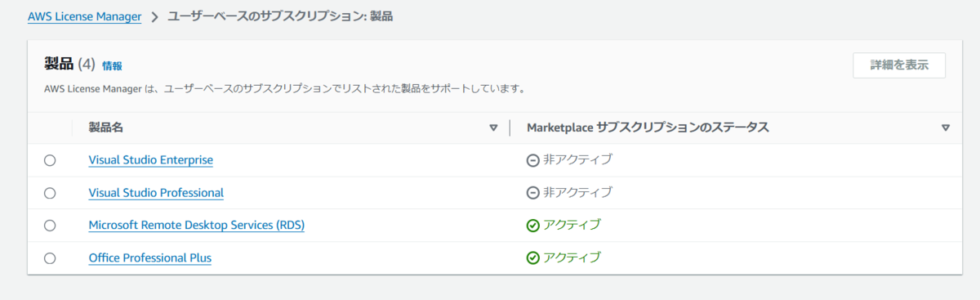Open Microsoft Remote Desktop Services (RDS) link
This screenshot has width=980, height=300.
tap(197, 226)
